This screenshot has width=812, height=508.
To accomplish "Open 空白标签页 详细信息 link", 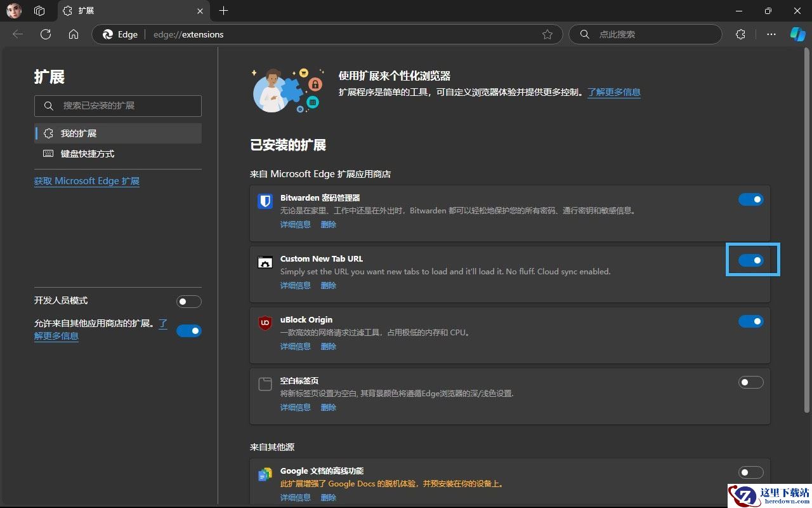I will click(296, 407).
